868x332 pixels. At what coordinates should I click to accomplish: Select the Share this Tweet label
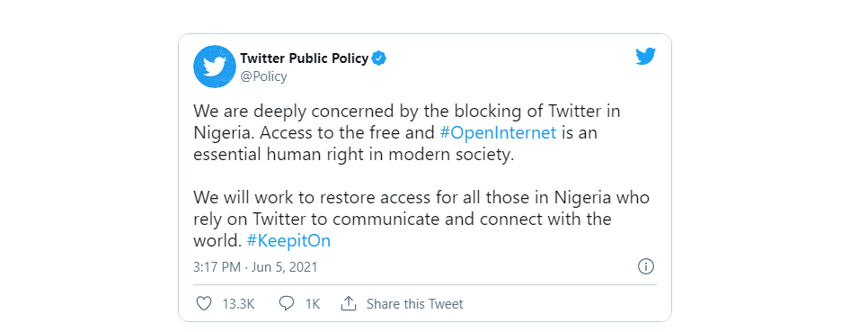pyautogui.click(x=414, y=304)
